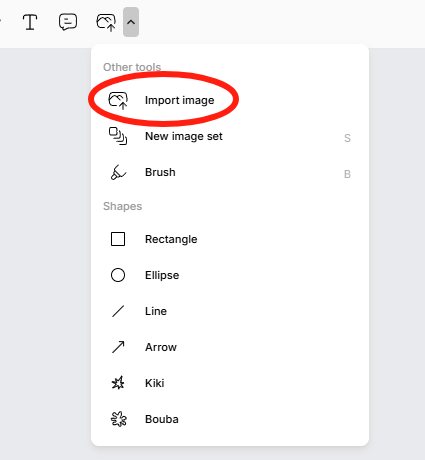
Task: Collapse the other tools chevron
Action: (131, 22)
